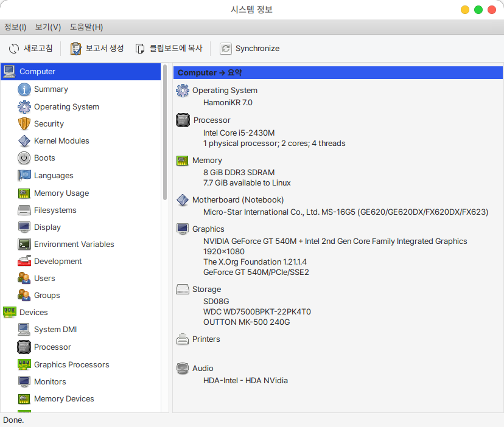Select the Devices category in tree
The width and height of the screenshot is (504, 427).
33,312
